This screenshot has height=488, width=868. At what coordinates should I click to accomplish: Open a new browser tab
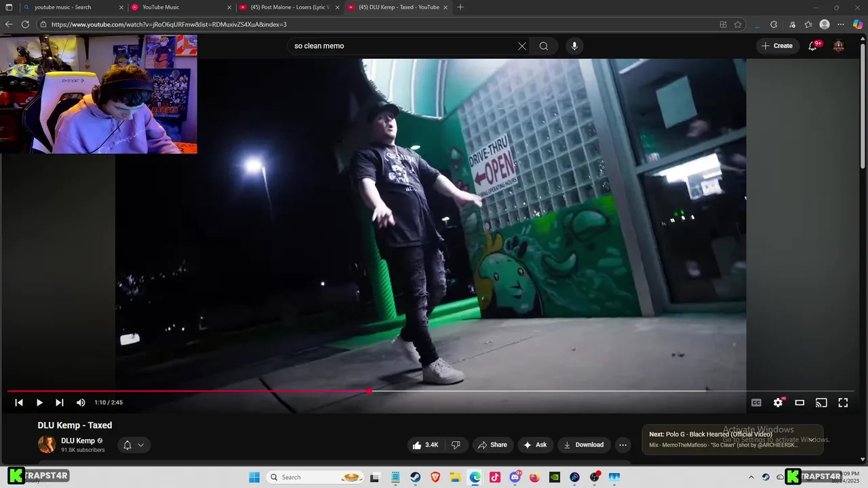click(x=460, y=7)
